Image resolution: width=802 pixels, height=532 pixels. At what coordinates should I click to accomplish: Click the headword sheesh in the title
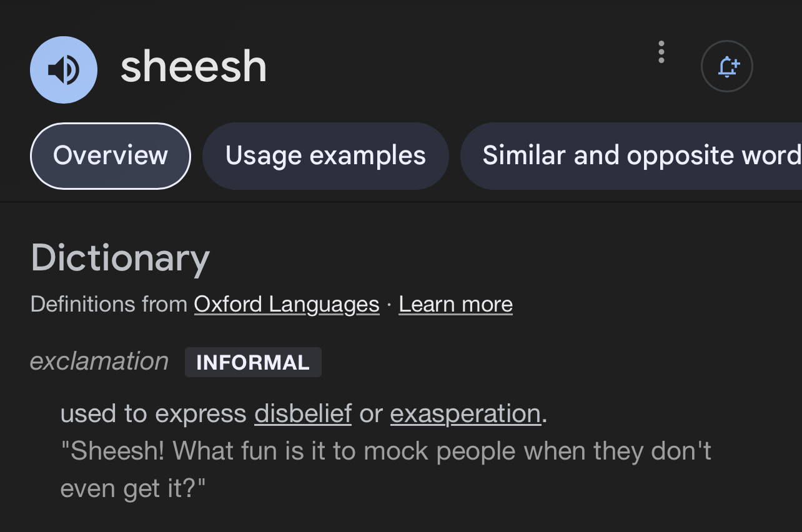point(194,67)
